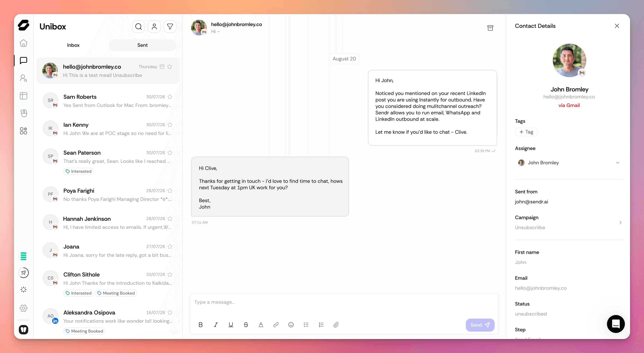Open the funnel filter icon

(x=170, y=27)
